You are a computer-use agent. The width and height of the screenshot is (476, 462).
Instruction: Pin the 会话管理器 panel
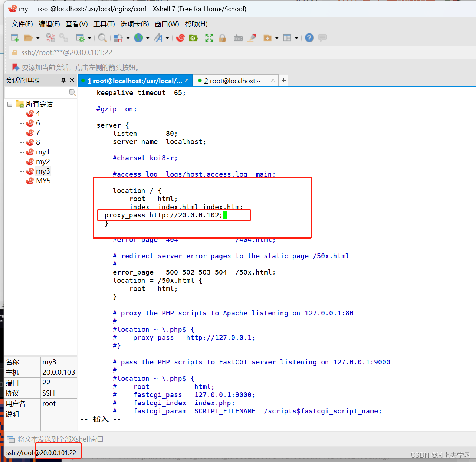(x=63, y=80)
